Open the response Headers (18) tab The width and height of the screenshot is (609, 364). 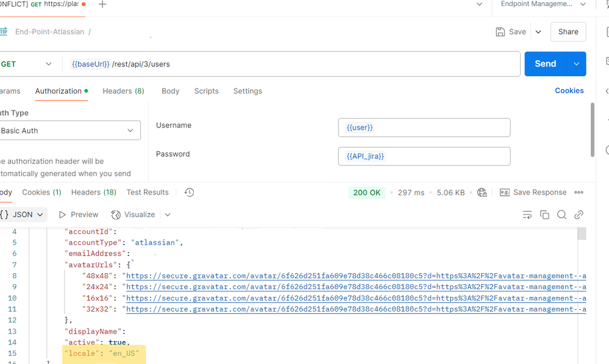click(x=94, y=192)
